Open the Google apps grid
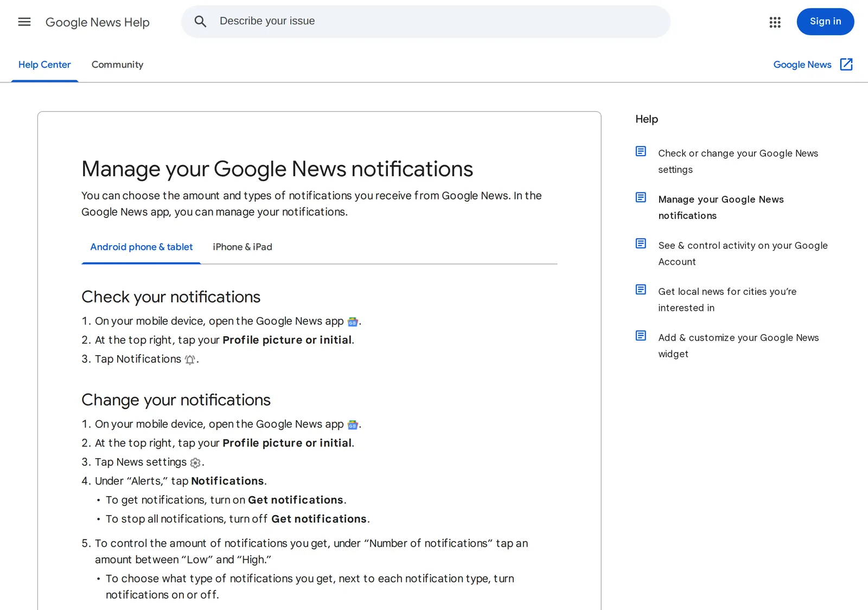Image resolution: width=868 pixels, height=610 pixels. tap(775, 22)
